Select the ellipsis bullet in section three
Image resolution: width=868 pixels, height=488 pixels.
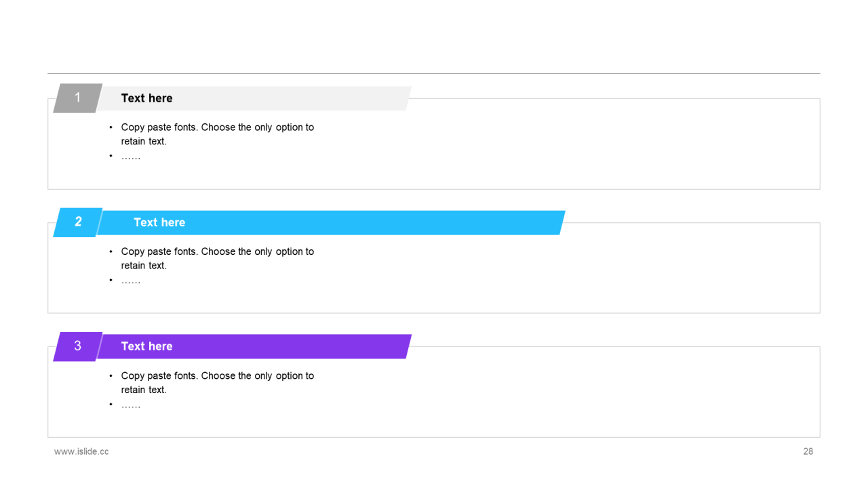[x=130, y=405]
